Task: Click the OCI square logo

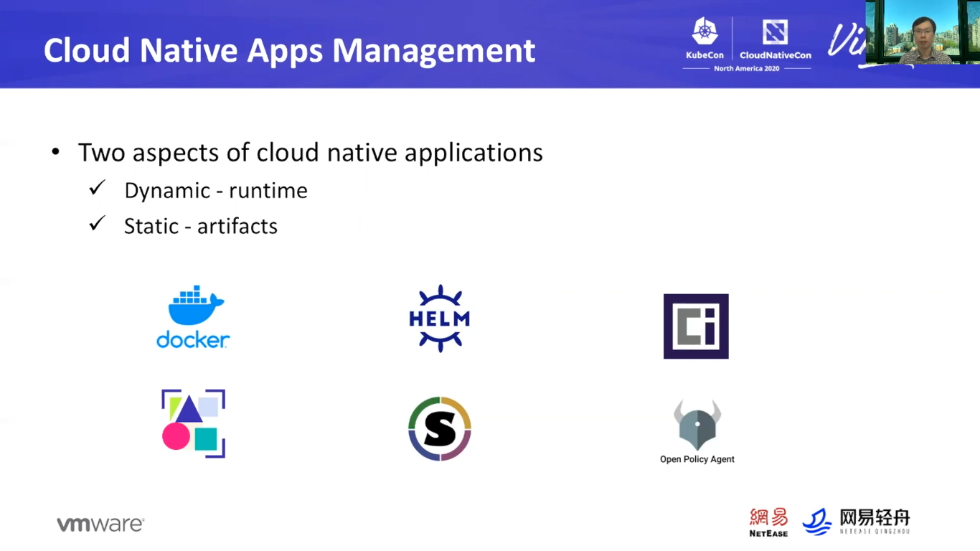Action: [x=696, y=326]
